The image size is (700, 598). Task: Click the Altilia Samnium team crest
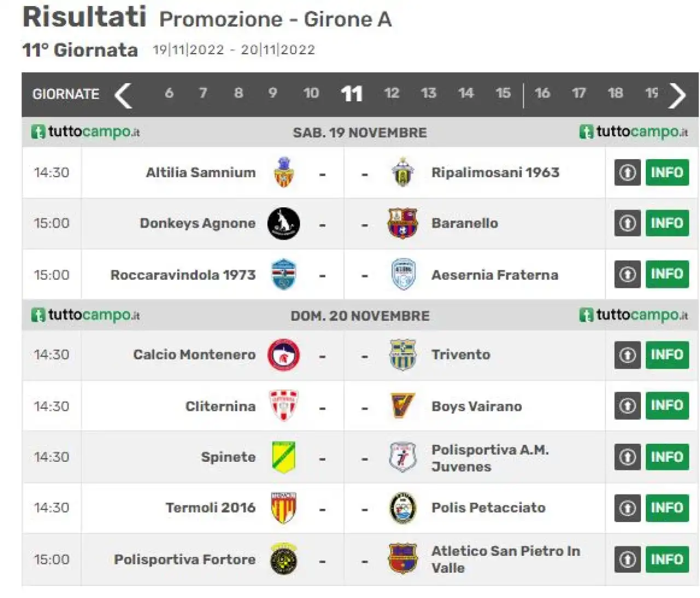coord(283,172)
